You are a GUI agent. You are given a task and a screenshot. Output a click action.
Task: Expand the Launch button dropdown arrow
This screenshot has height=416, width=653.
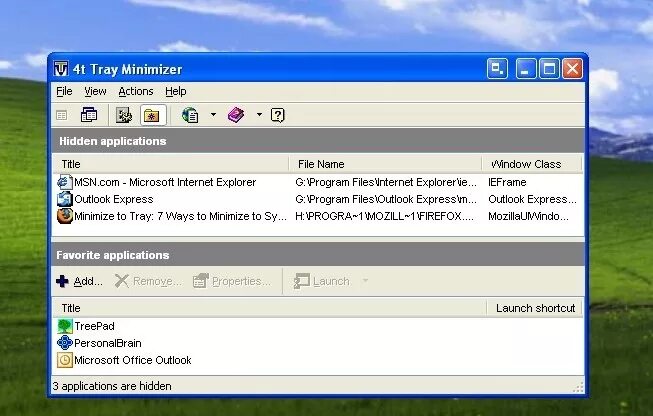click(365, 281)
